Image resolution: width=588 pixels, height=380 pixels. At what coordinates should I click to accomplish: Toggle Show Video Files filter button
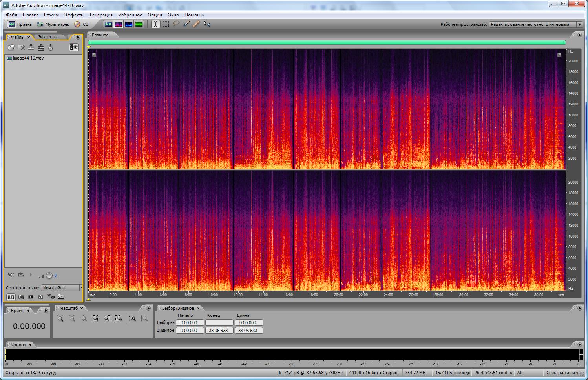pyautogui.click(x=31, y=297)
